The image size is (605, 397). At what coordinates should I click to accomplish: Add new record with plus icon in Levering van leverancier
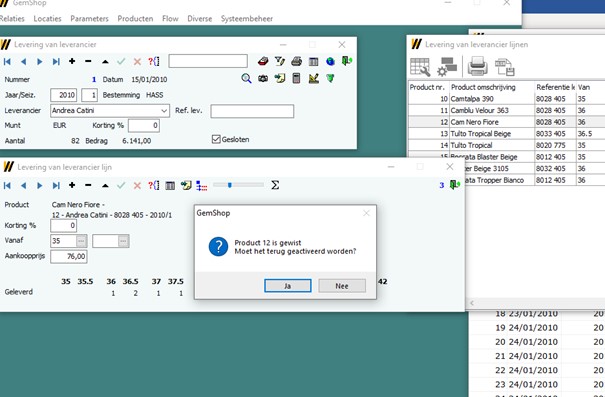point(72,61)
